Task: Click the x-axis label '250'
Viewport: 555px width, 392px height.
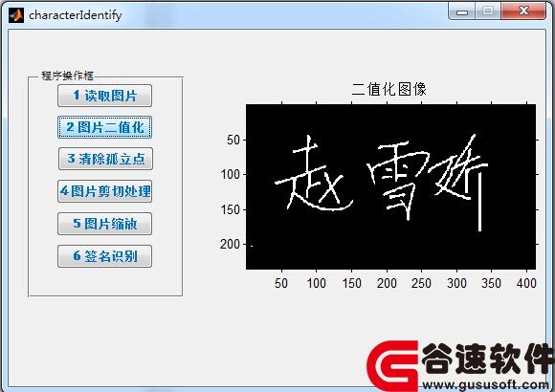Action: (421, 283)
